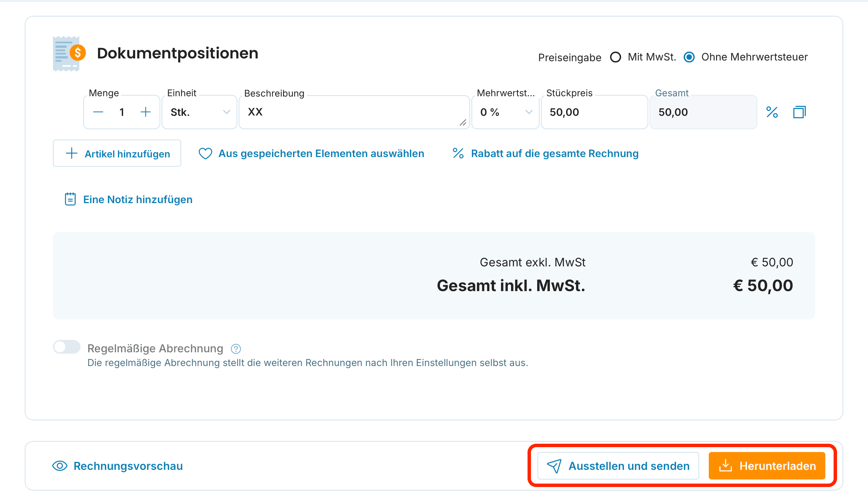The width and height of the screenshot is (868, 497).
Task: Open Rechnungsvorschau preview link
Action: (118, 466)
